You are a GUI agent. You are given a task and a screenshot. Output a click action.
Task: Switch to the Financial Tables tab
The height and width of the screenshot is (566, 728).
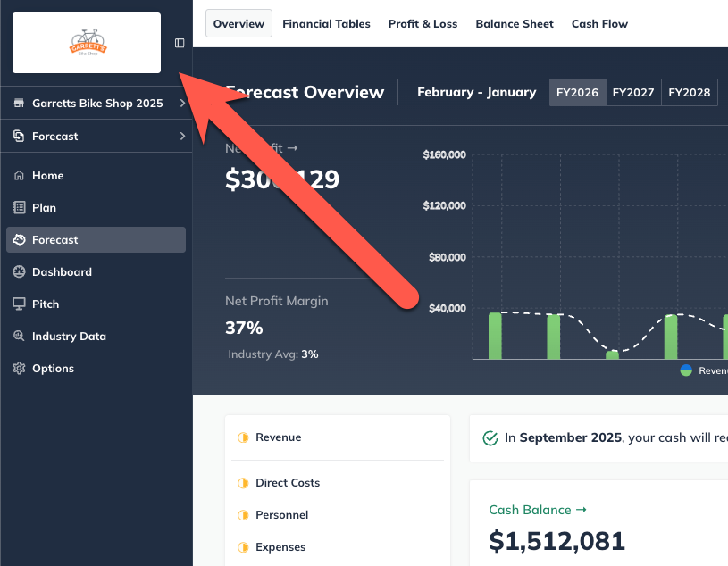pos(326,24)
